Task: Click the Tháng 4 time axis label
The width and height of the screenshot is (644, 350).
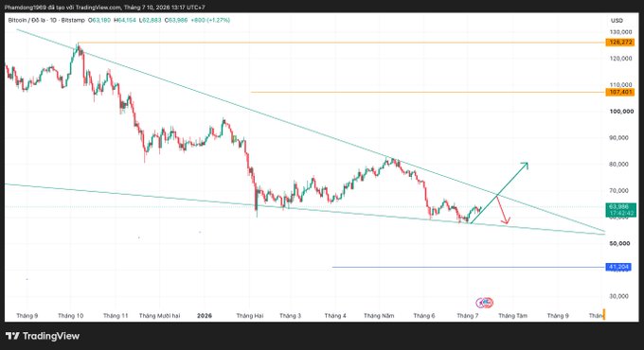Action: [335, 316]
